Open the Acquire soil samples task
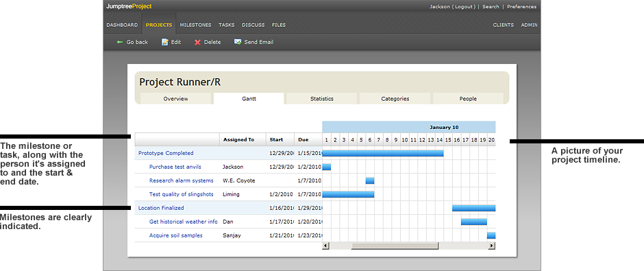644x271 pixels. 176,235
